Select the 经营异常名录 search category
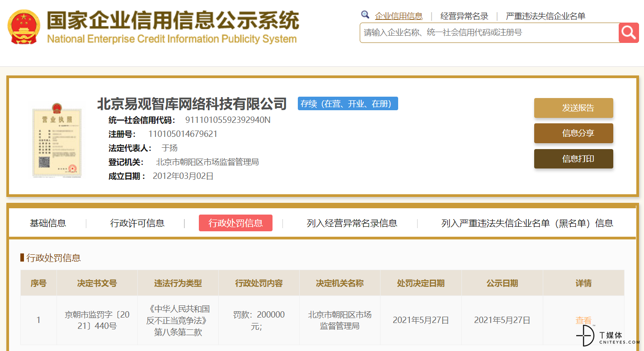 tap(464, 16)
